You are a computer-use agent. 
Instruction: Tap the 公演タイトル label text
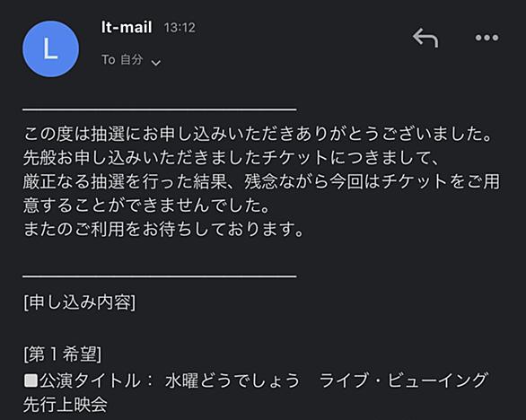point(90,381)
